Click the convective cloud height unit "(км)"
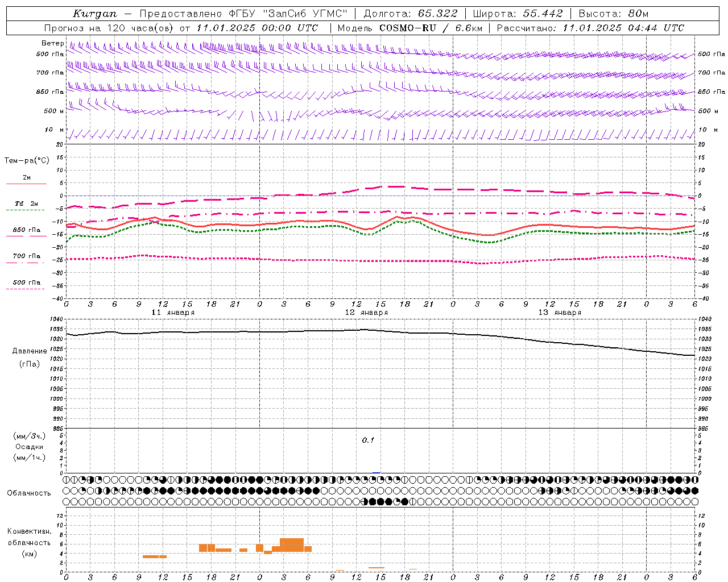 (x=30, y=553)
